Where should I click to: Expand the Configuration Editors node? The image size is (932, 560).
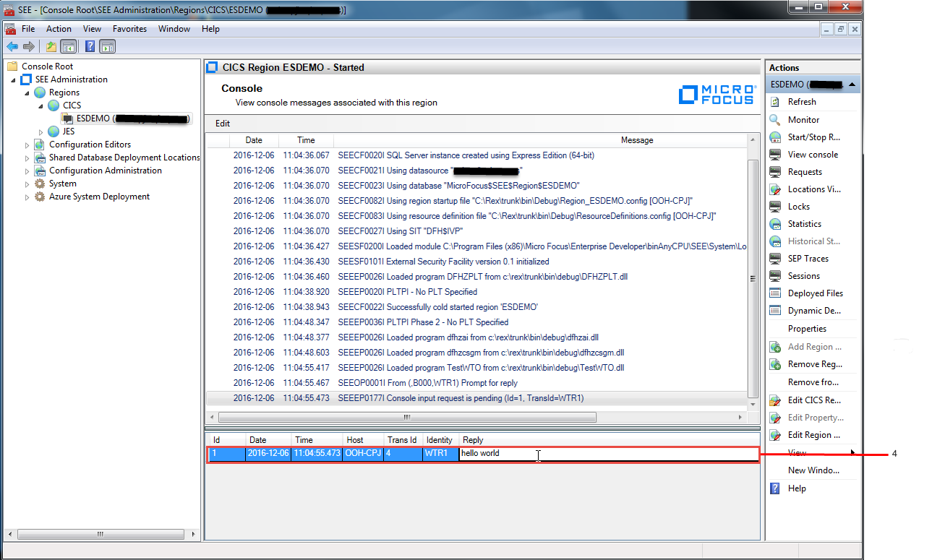(27, 145)
